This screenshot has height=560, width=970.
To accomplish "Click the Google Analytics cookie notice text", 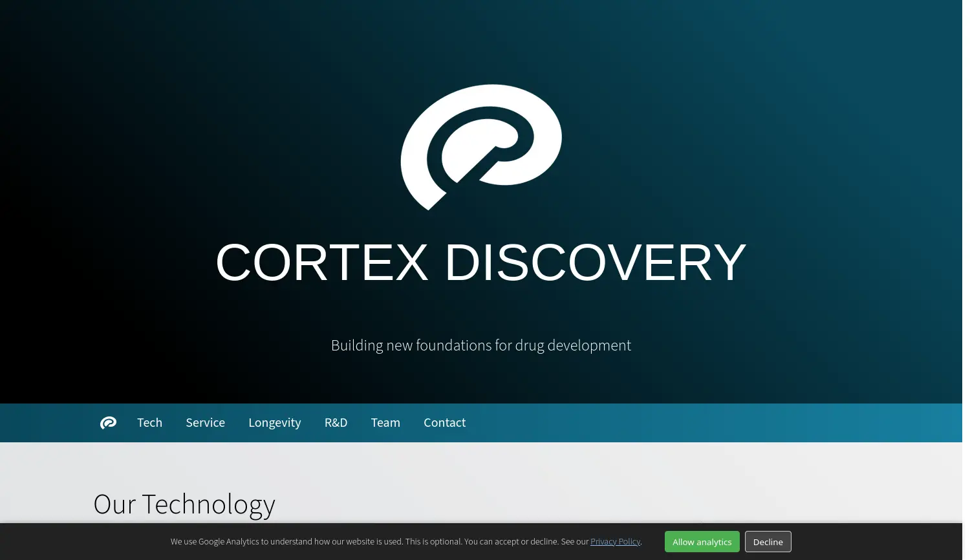I will (406, 542).
